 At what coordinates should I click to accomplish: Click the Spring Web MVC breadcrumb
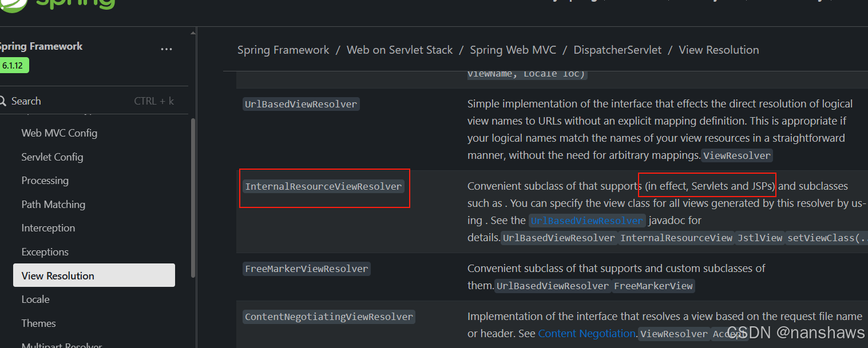(513, 50)
